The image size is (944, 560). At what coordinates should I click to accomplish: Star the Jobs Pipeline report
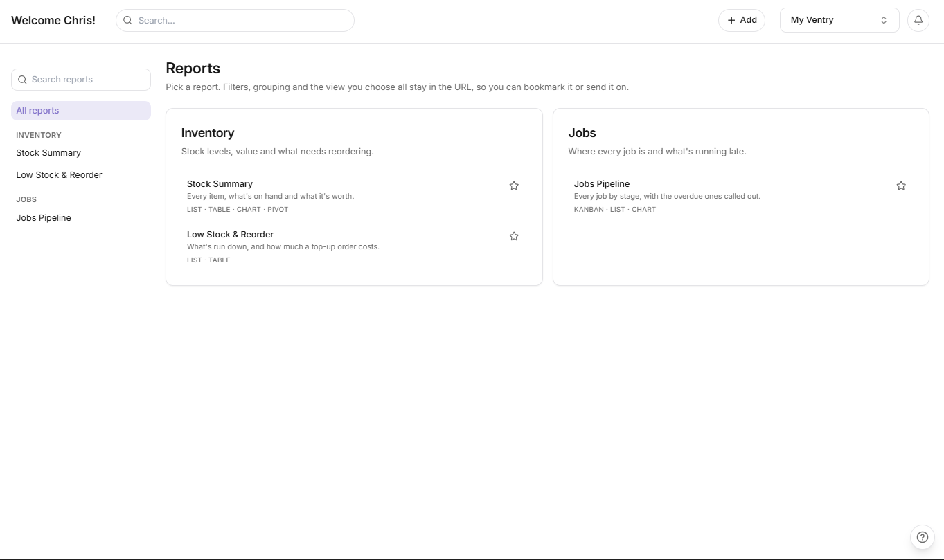pyautogui.click(x=901, y=186)
